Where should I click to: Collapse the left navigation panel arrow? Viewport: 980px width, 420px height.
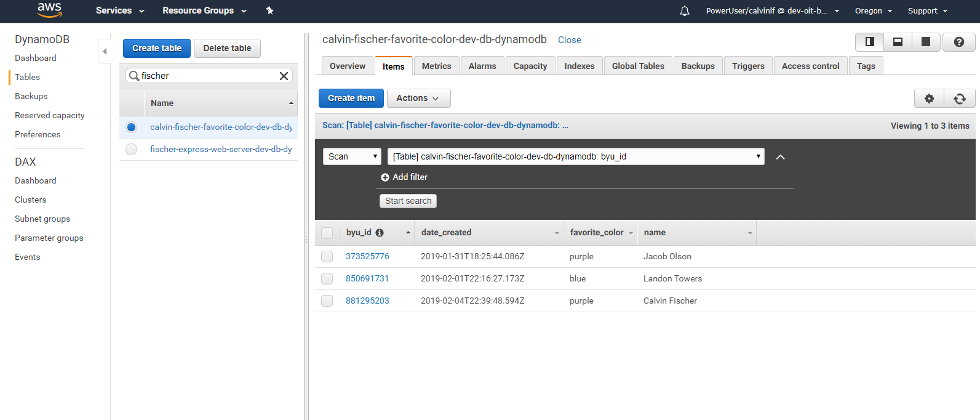(x=105, y=51)
